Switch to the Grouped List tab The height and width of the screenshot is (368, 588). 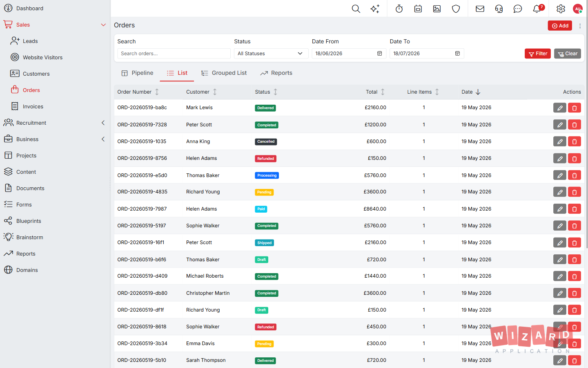224,73
